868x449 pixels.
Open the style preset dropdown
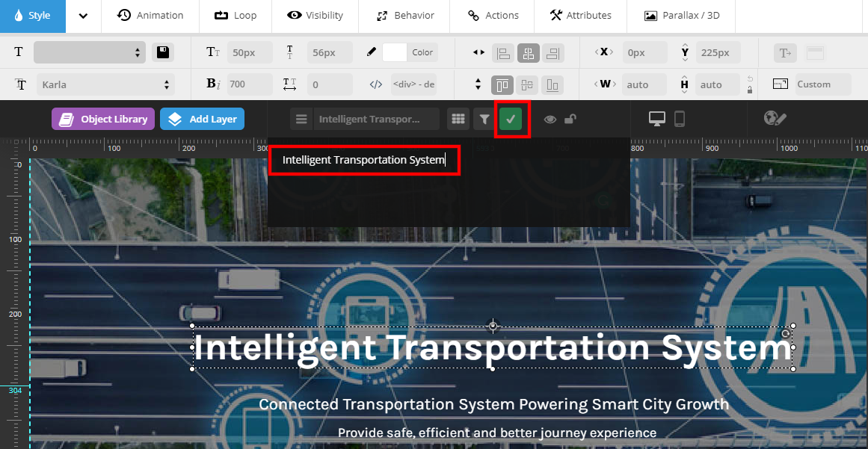click(x=90, y=52)
